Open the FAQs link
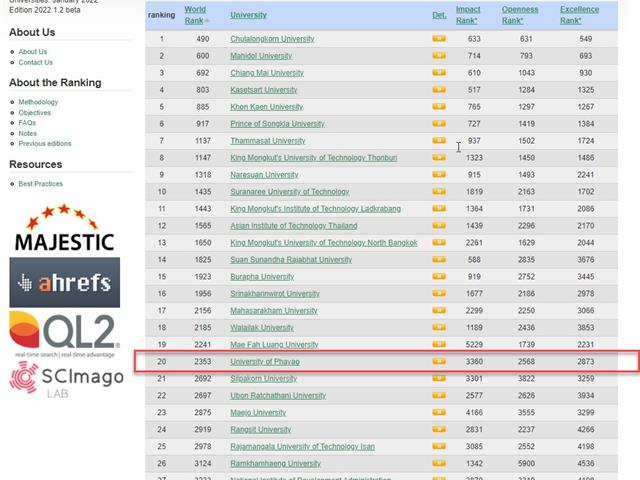 pyautogui.click(x=27, y=123)
